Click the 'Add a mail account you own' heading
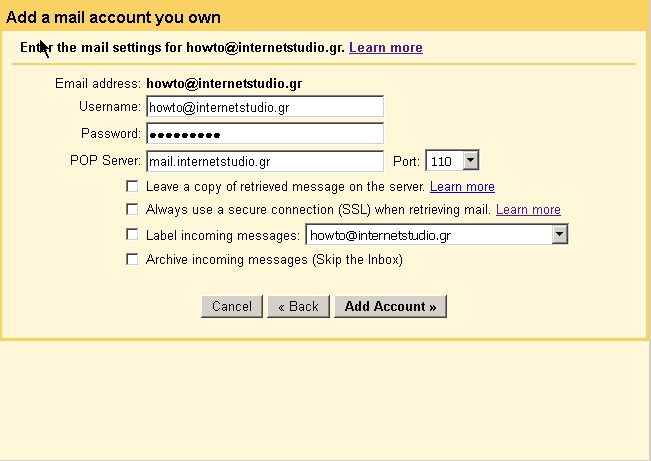The height and width of the screenshot is (461, 651). (x=114, y=18)
